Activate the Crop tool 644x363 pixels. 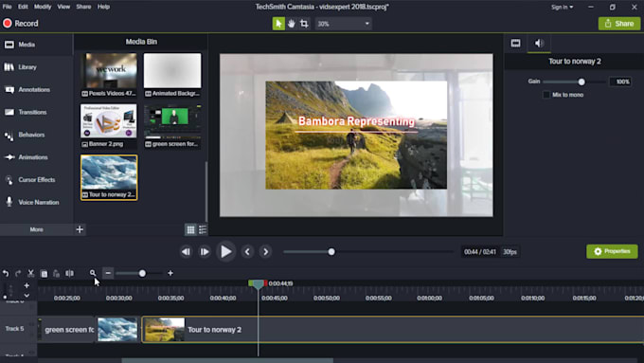click(x=304, y=24)
